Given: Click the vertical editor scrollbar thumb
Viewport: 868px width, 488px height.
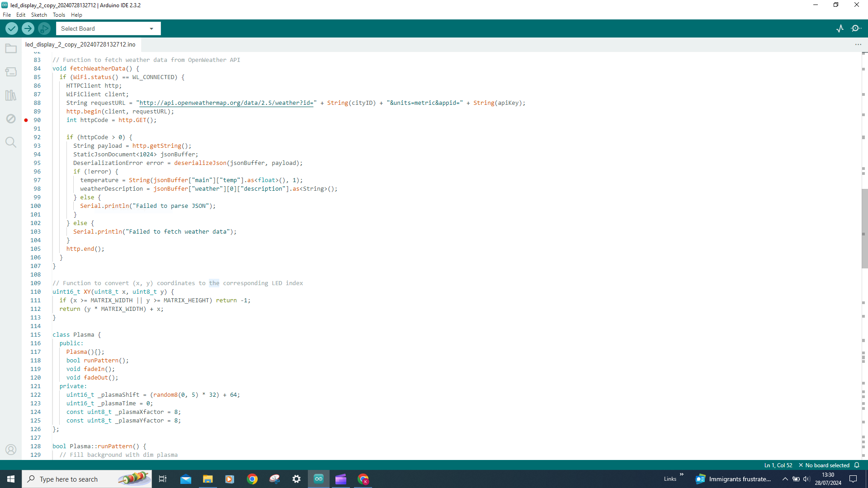Looking at the screenshot, I should point(864,229).
